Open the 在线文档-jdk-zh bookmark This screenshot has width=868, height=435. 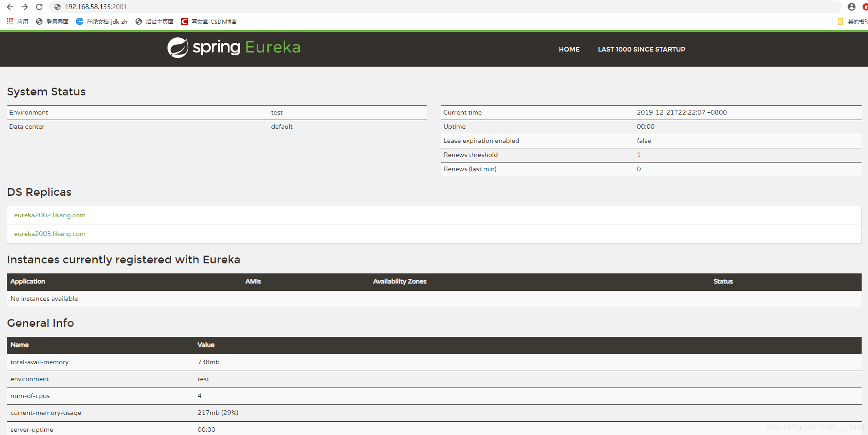point(101,21)
